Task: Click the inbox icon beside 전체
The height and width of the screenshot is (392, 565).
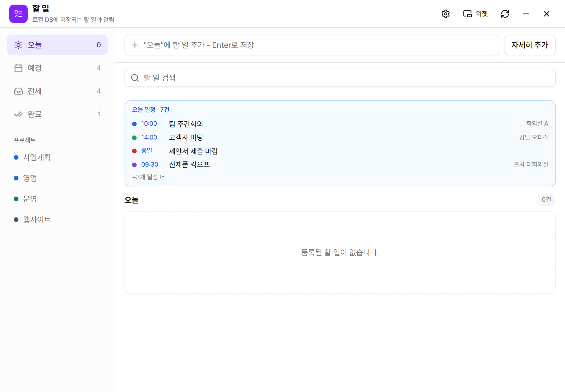Action: (x=18, y=91)
